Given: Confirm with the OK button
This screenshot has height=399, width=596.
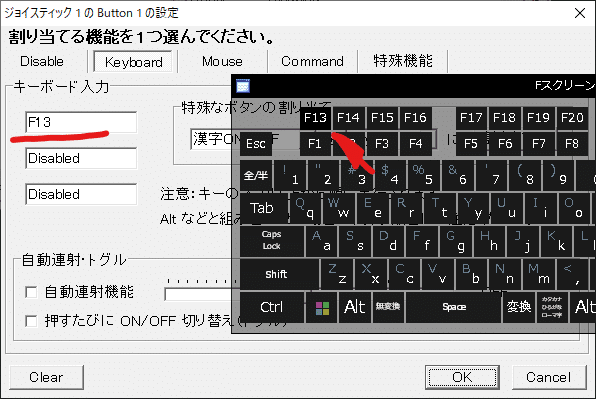Looking at the screenshot, I should tap(462, 377).
